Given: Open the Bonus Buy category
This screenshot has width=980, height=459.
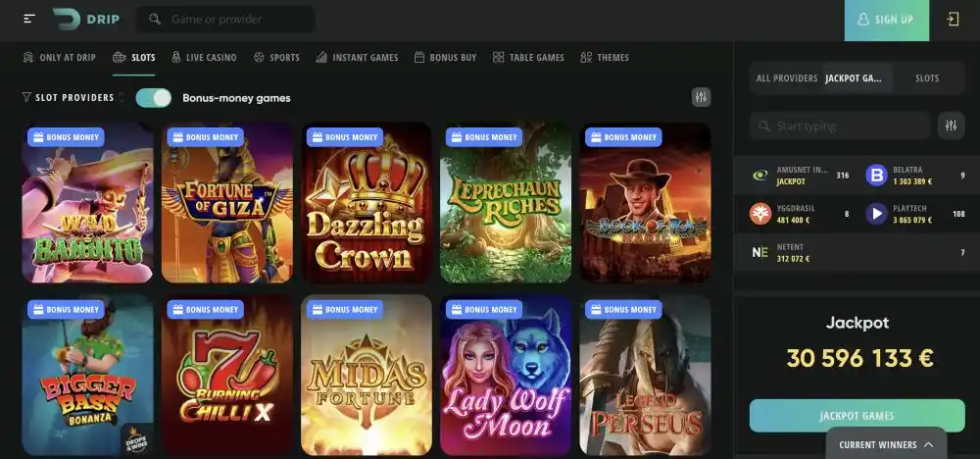Looking at the screenshot, I should pyautogui.click(x=445, y=58).
